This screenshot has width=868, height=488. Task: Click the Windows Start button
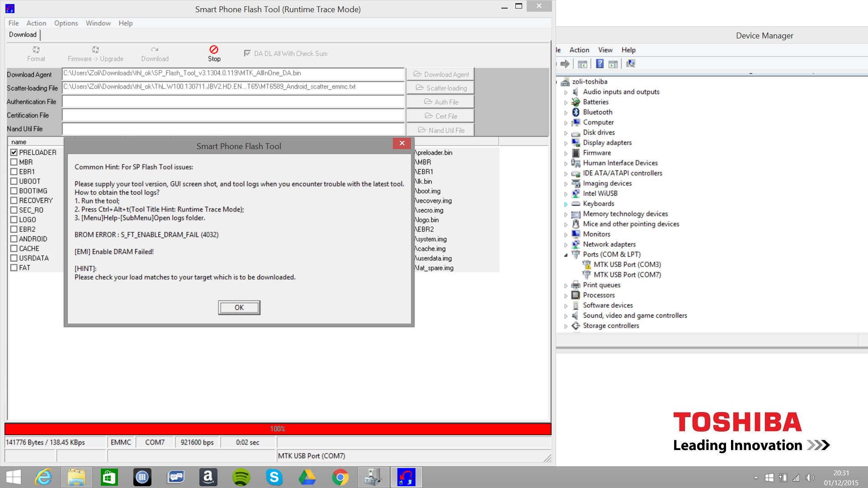[14, 477]
